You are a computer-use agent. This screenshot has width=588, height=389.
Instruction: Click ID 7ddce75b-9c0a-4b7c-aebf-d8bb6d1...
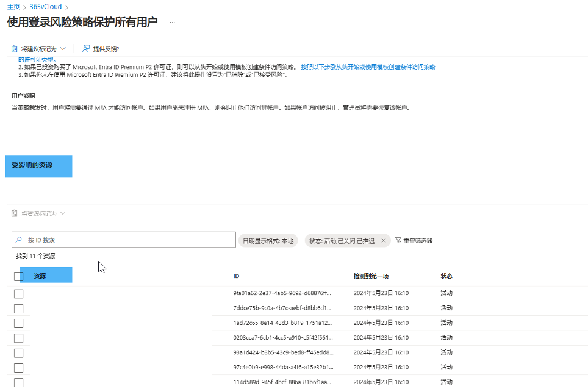[x=282, y=308]
